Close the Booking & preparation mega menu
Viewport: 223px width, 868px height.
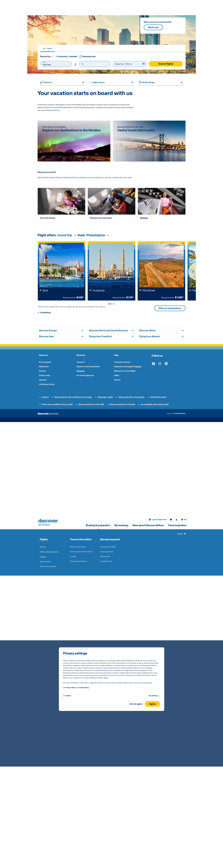182,534
